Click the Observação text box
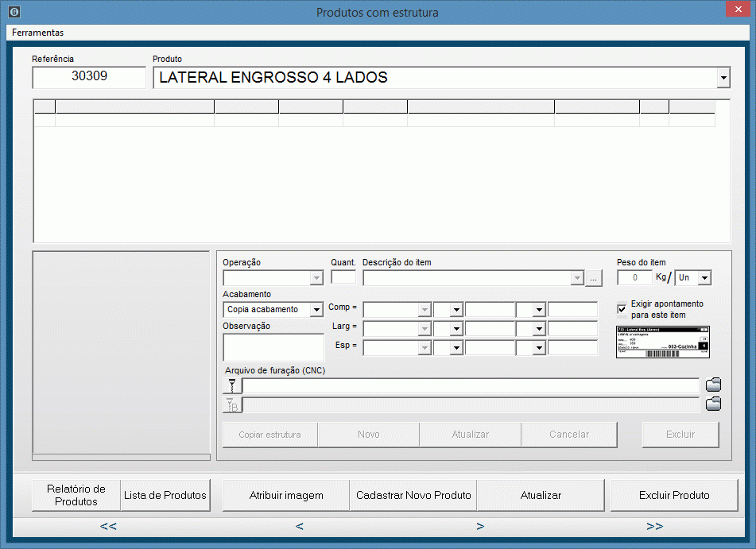The width and height of the screenshot is (756, 549). [x=273, y=347]
